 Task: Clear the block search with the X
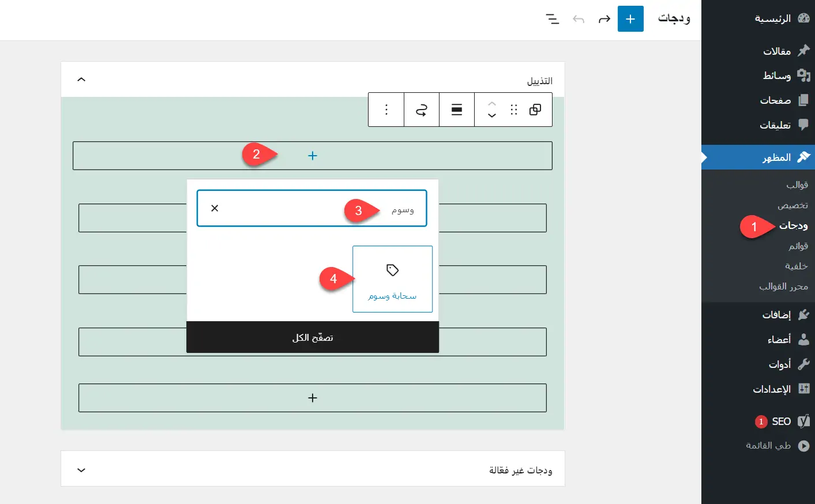[215, 208]
